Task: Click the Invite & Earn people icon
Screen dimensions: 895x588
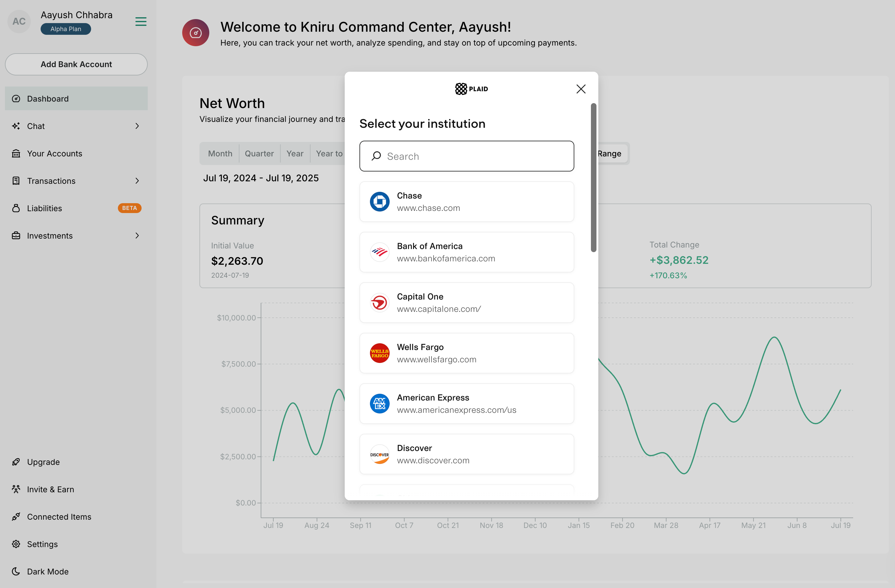Action: pos(16,489)
